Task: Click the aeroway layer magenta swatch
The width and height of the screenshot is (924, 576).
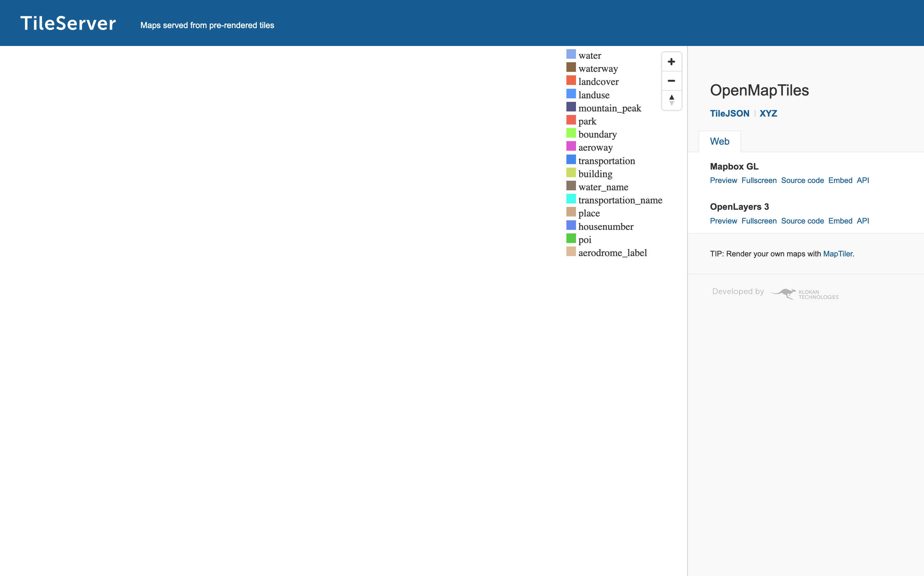Action: (571, 146)
